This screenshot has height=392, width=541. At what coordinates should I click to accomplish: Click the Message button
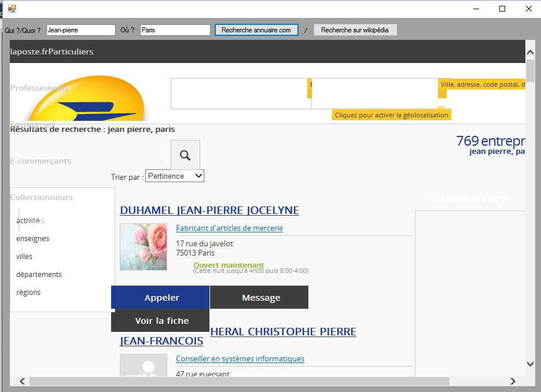(x=259, y=297)
